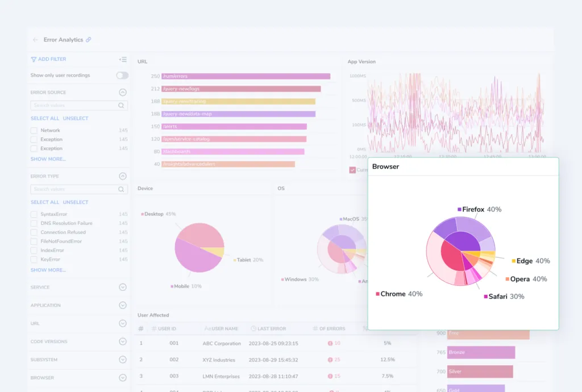Check the SyntaxError checkbox
The image size is (582, 392).
(x=34, y=214)
